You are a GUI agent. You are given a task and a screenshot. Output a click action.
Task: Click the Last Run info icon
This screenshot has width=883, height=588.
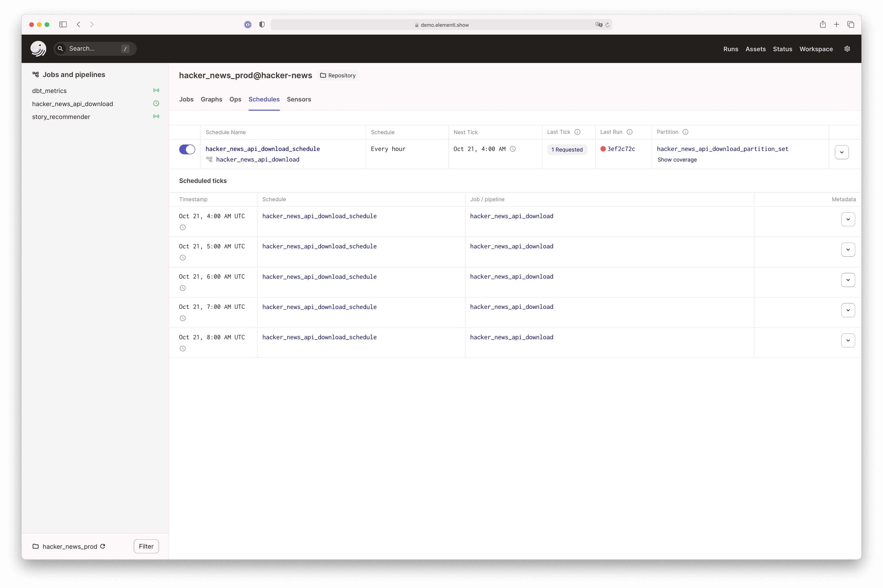630,132
